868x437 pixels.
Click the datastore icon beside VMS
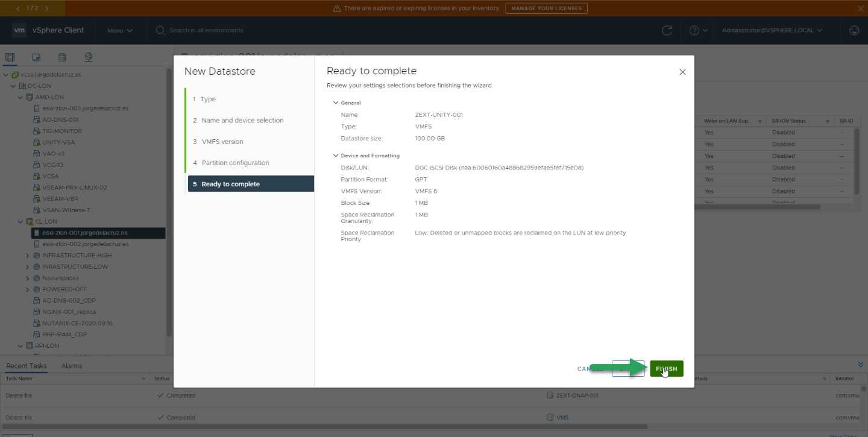click(550, 417)
